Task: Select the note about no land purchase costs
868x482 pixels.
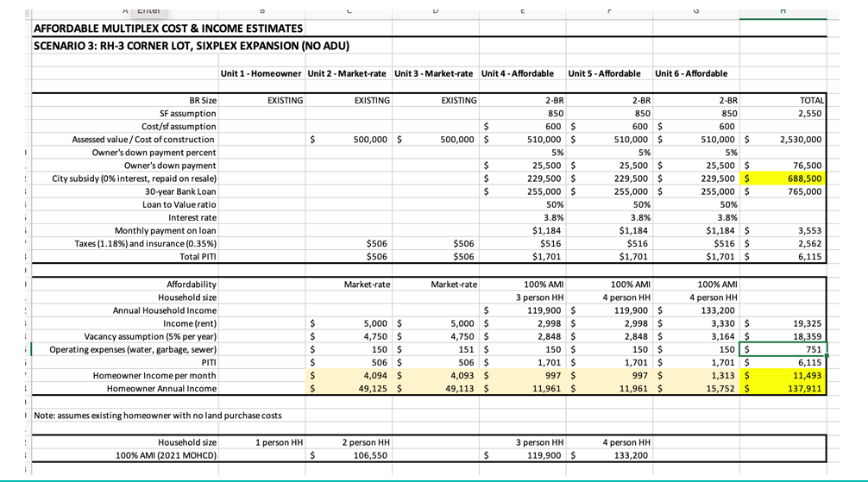Action: (x=158, y=416)
